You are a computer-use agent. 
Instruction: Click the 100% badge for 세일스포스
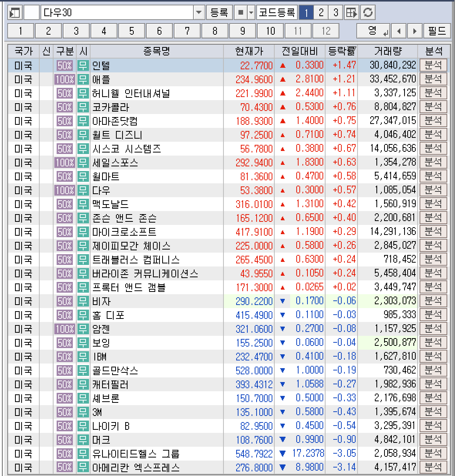point(64,163)
